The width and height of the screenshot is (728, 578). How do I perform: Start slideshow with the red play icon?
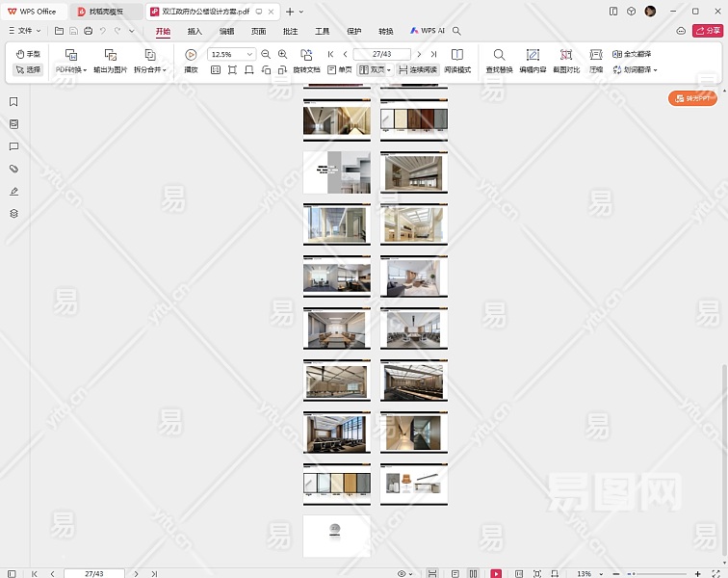[496, 573]
